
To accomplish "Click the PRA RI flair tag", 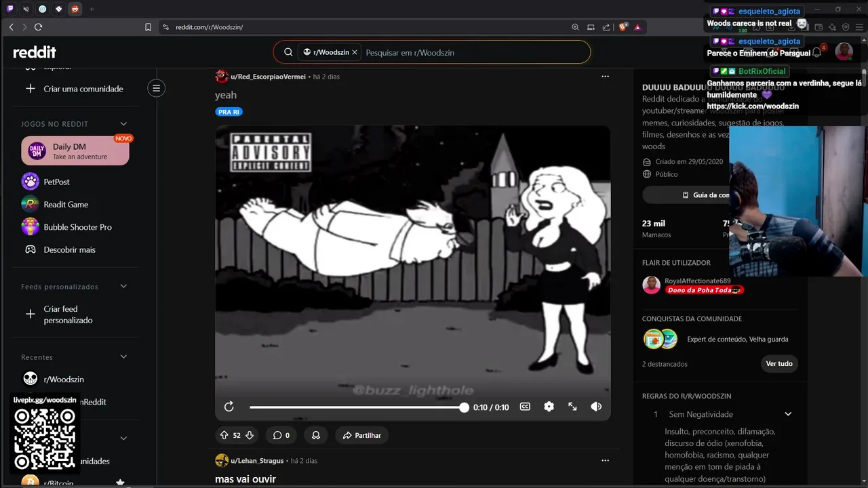I will 229,112.
